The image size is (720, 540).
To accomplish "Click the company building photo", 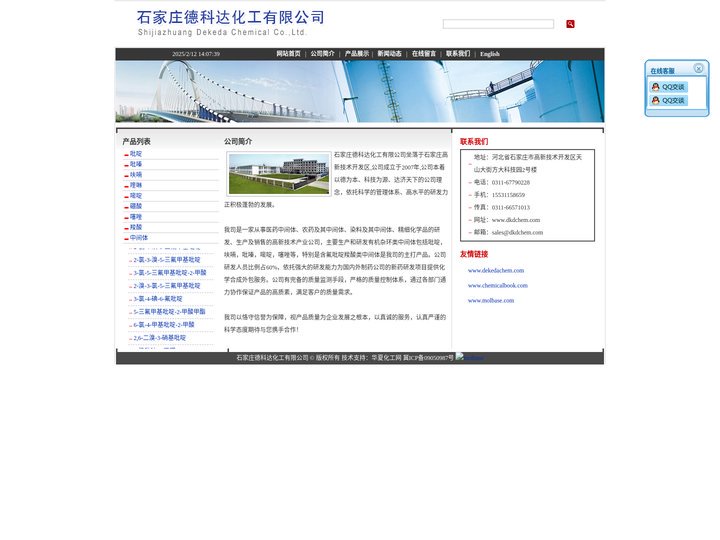I will tap(279, 174).
